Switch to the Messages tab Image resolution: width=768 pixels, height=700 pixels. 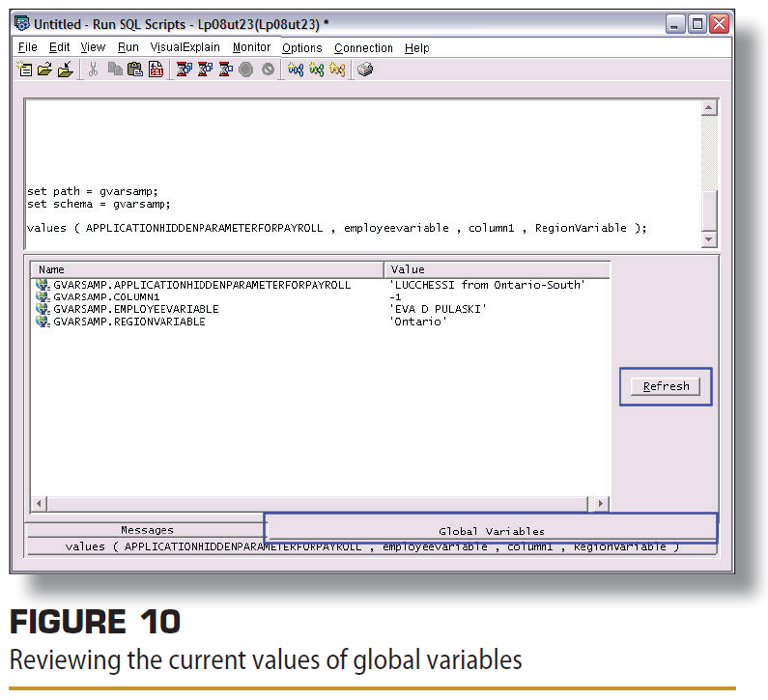pos(147,530)
